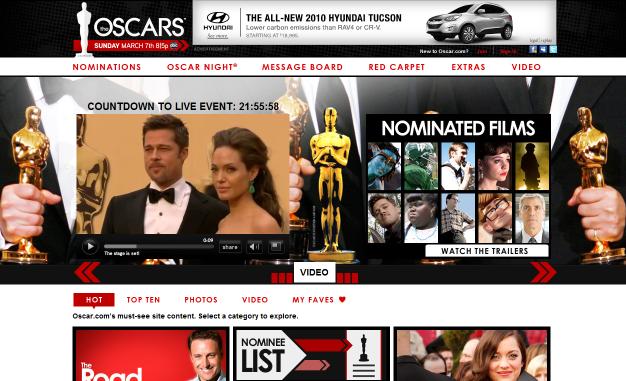Switch video player to fullscreen
Image resolution: width=626 pixels, height=381 pixels.
276,246
